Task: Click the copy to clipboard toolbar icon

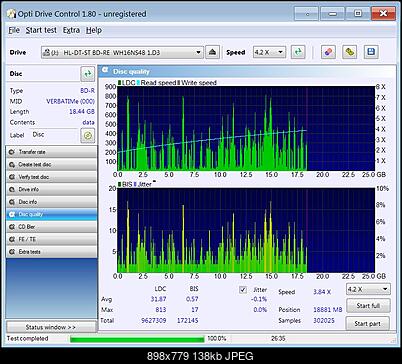Action: click(349, 52)
